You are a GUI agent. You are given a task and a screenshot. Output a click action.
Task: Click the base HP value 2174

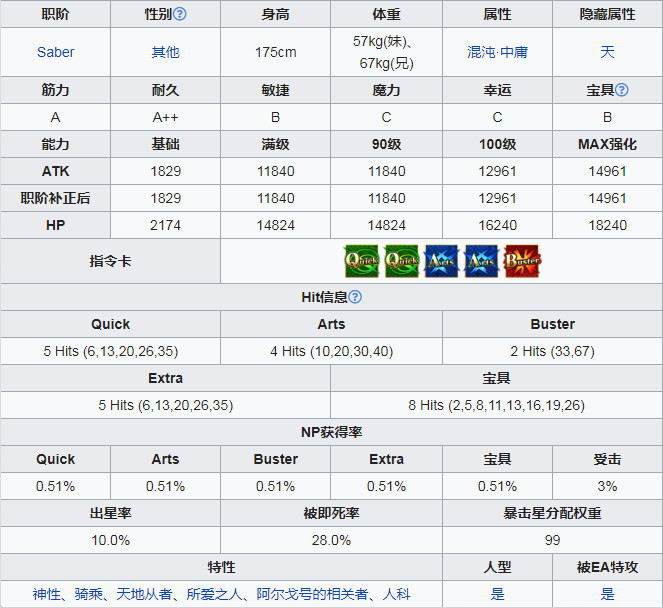point(165,225)
